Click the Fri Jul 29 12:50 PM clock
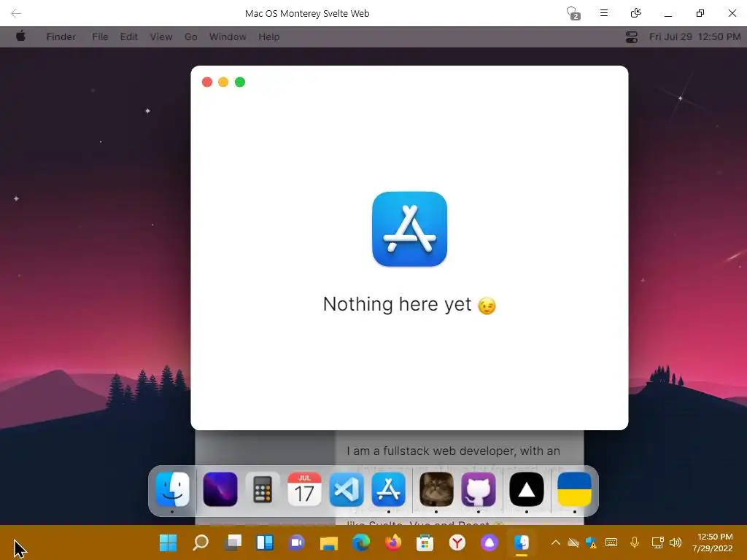This screenshot has width=747, height=560. point(695,36)
